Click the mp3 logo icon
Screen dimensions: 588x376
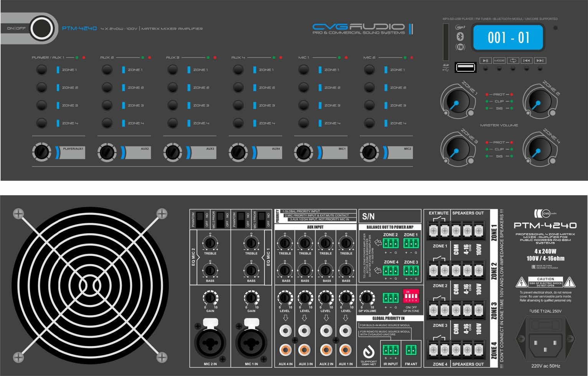pos(460,27)
